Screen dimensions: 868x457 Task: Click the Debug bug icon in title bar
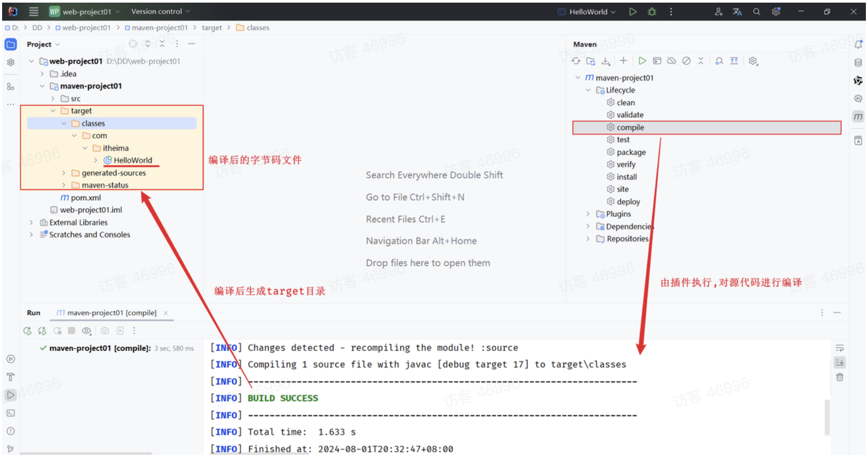pos(652,12)
